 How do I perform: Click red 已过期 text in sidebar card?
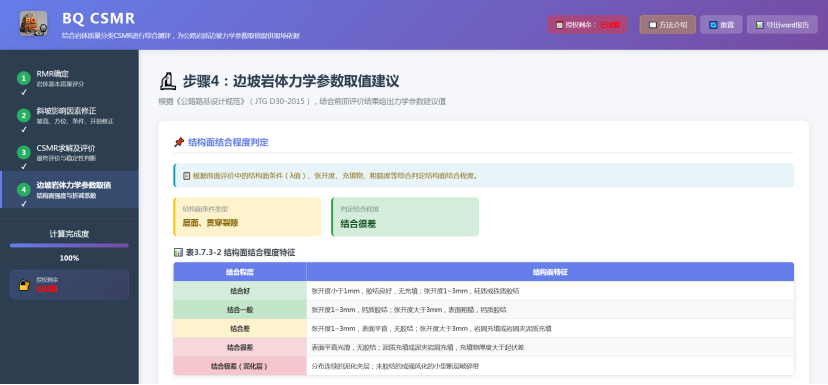point(46,289)
